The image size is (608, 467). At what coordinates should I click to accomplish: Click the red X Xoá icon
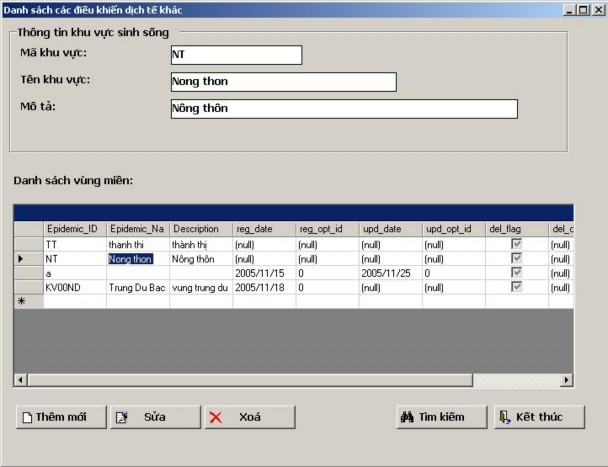tap(215, 417)
